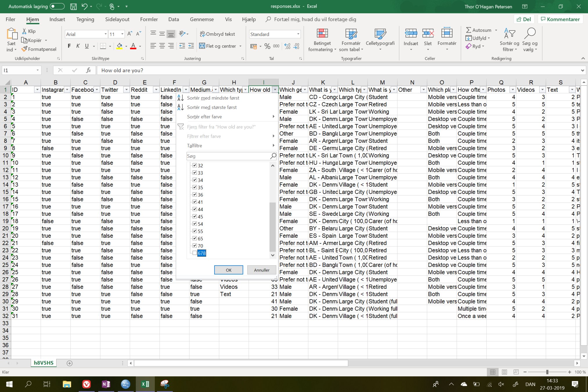Click the bold F formatting icon
Screen dimensions: 588x392
click(69, 46)
